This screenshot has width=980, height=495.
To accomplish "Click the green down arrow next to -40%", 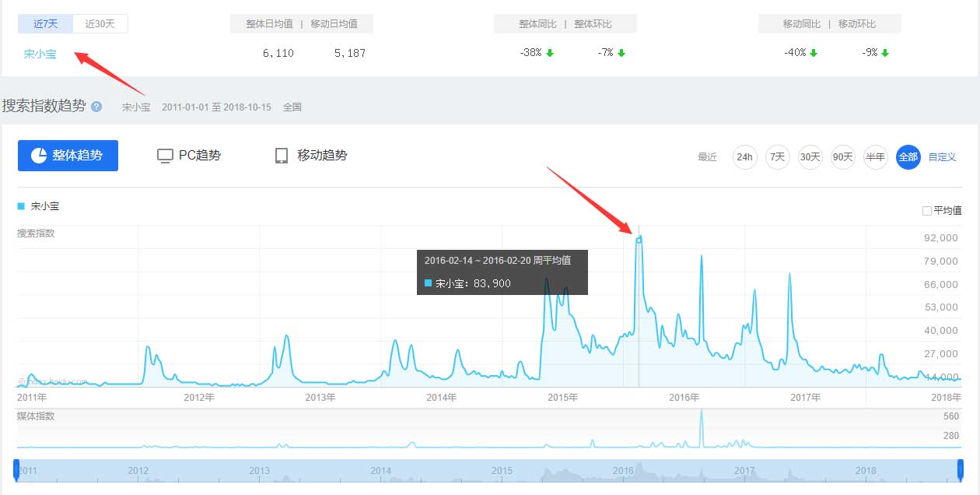I will coord(813,53).
